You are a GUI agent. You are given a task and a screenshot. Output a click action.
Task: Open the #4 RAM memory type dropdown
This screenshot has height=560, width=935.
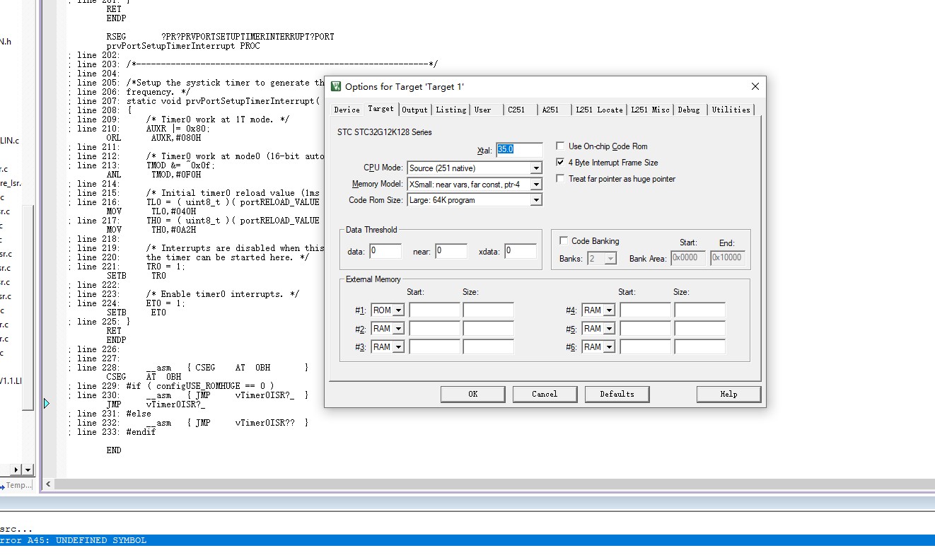[x=610, y=310]
